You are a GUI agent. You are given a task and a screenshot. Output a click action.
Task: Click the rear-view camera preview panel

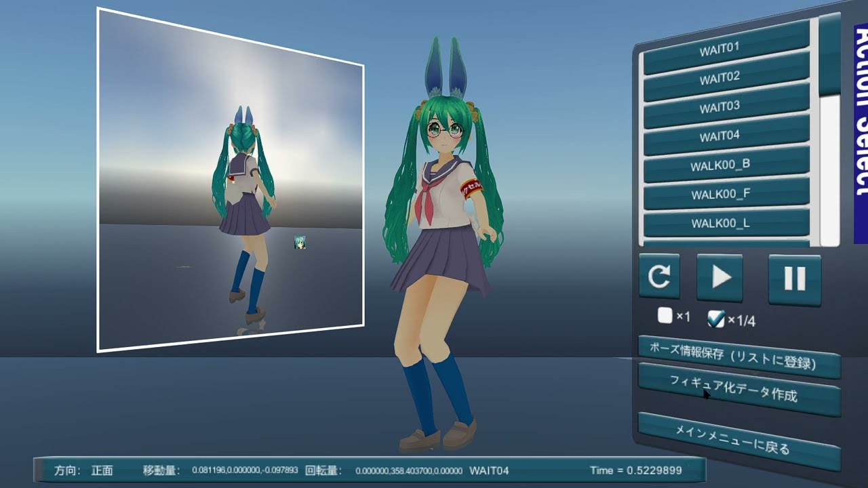click(x=231, y=180)
